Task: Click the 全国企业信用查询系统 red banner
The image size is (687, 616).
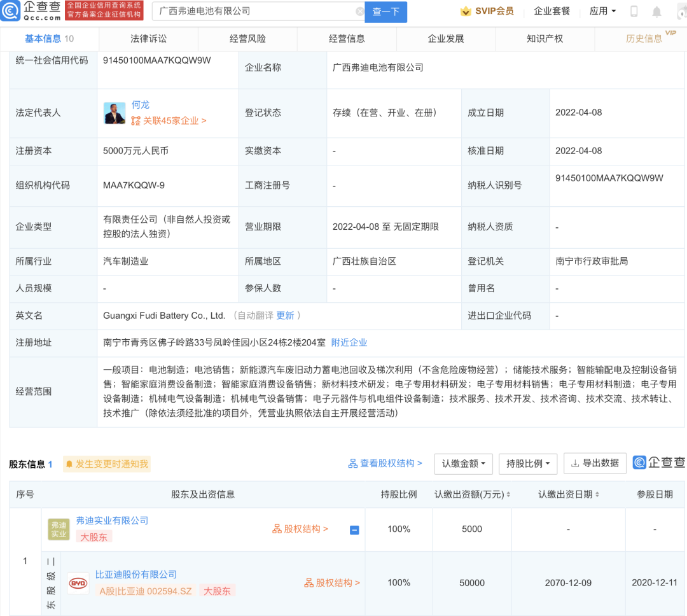Action: pyautogui.click(x=104, y=10)
